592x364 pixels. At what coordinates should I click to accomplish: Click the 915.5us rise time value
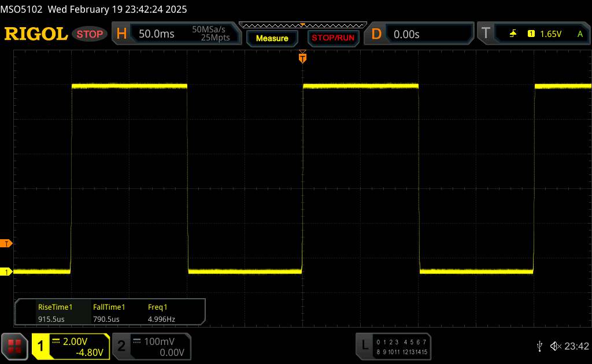coord(51,319)
